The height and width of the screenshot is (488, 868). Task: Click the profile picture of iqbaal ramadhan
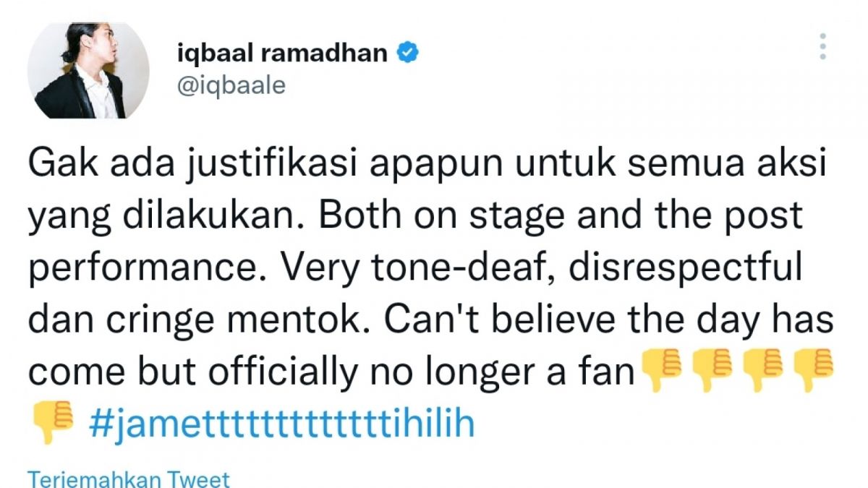point(87,69)
